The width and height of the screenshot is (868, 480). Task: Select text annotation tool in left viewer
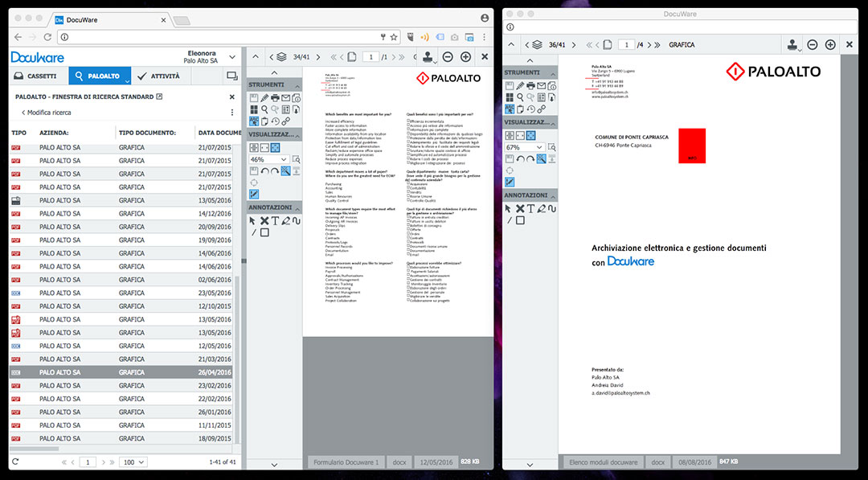point(275,221)
